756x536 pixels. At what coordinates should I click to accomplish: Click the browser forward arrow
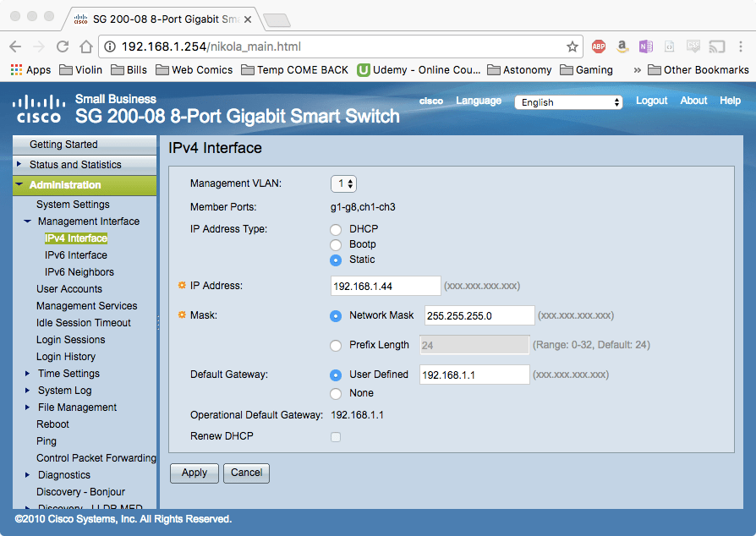click(39, 46)
